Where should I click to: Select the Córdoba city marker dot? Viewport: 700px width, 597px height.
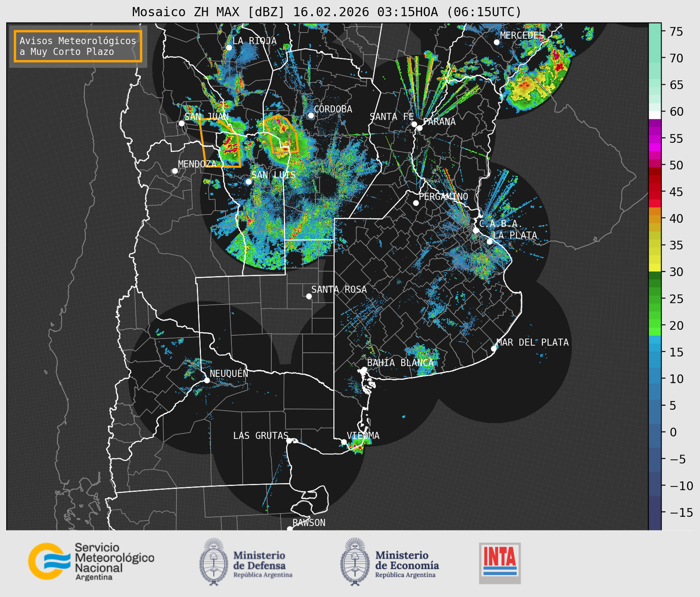pyautogui.click(x=311, y=115)
